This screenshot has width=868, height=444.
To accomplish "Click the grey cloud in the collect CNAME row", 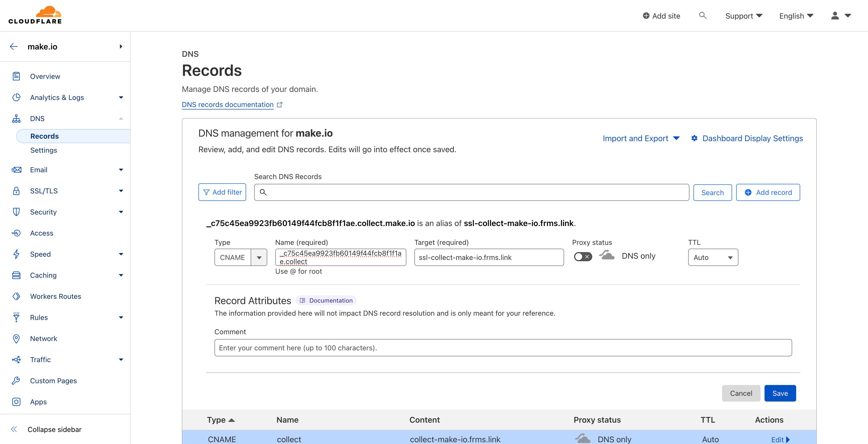I will [x=583, y=438].
